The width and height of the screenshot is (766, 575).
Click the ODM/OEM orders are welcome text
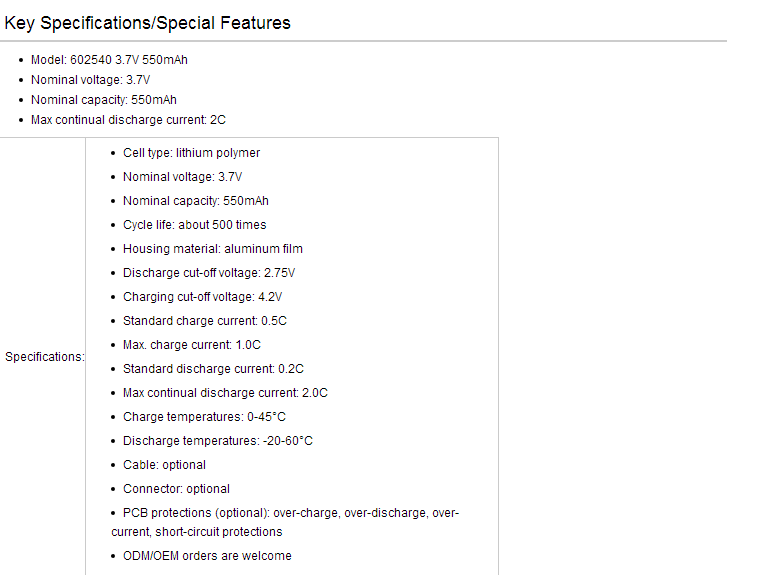(207, 555)
